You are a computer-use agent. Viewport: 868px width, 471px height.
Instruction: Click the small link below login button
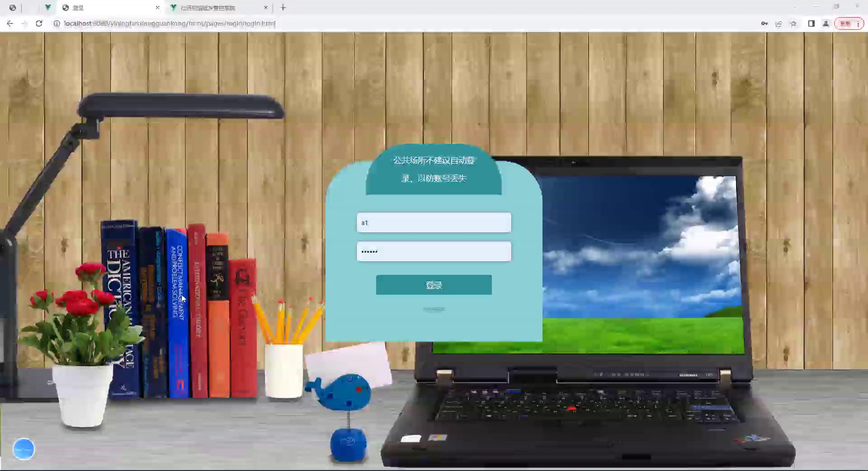pyautogui.click(x=434, y=310)
